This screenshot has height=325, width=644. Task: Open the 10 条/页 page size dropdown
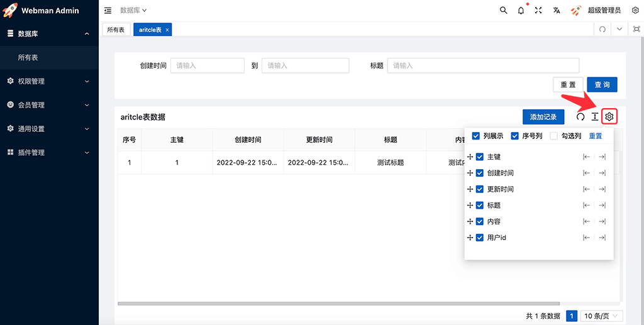coord(602,316)
